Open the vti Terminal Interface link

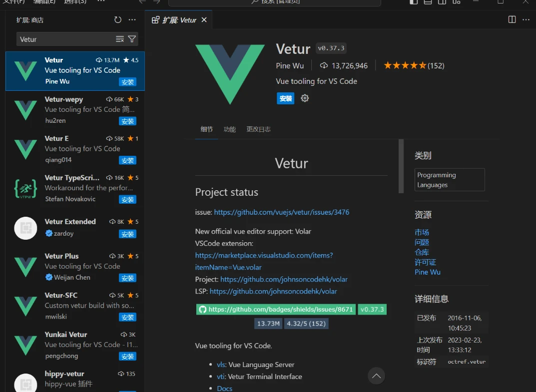220,377
